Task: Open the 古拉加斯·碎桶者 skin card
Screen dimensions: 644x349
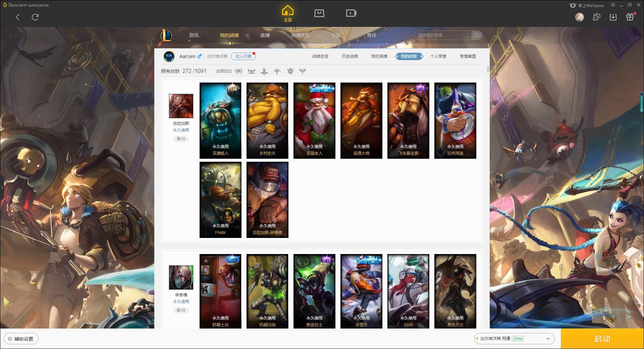Action: [x=267, y=200]
